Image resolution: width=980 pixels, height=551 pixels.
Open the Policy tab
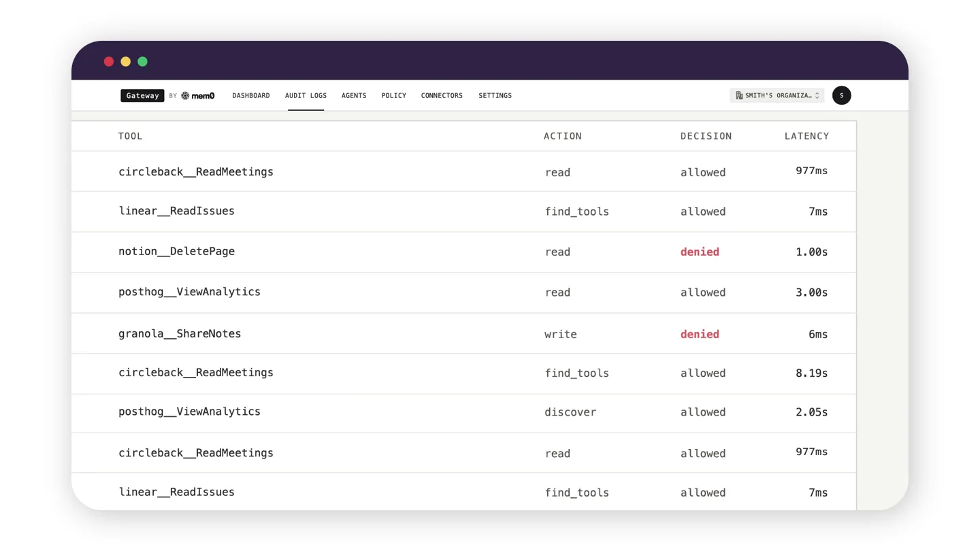point(393,96)
